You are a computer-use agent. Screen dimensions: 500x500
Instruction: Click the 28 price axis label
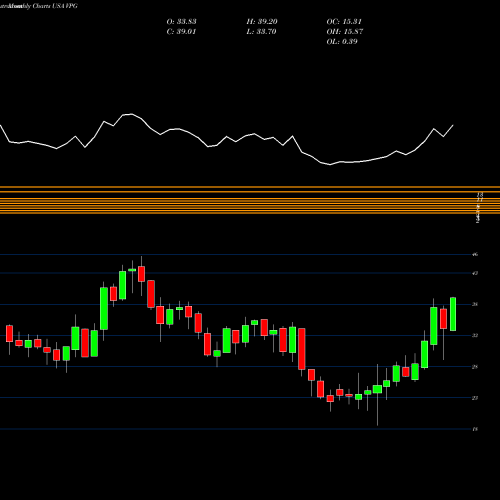coord(475,367)
